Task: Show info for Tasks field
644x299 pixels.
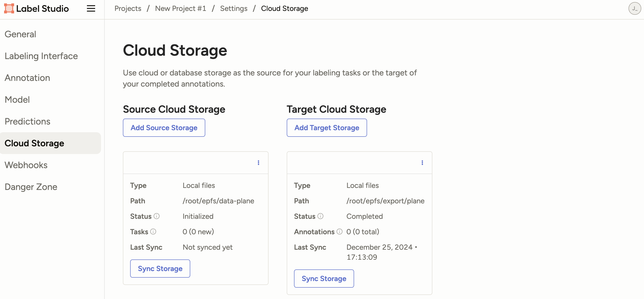Action: (x=153, y=232)
